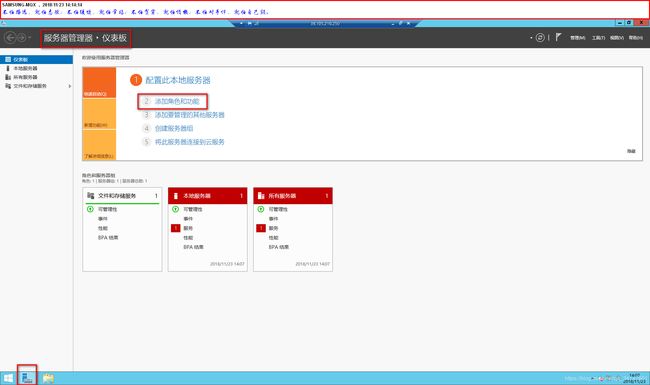Click the server icon next to sidebar 本地服务器
Viewport: 650px width, 385px height.
coord(7,68)
